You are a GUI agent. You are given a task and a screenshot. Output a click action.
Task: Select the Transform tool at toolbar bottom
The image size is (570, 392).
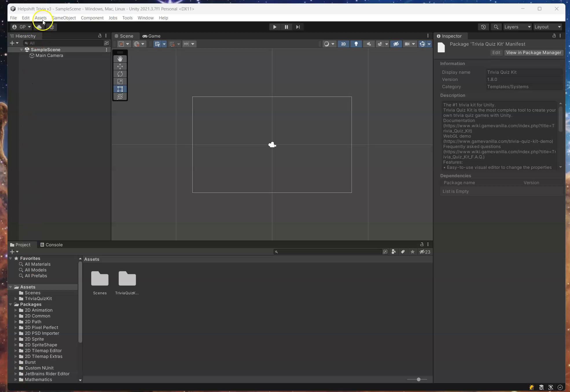tap(120, 97)
